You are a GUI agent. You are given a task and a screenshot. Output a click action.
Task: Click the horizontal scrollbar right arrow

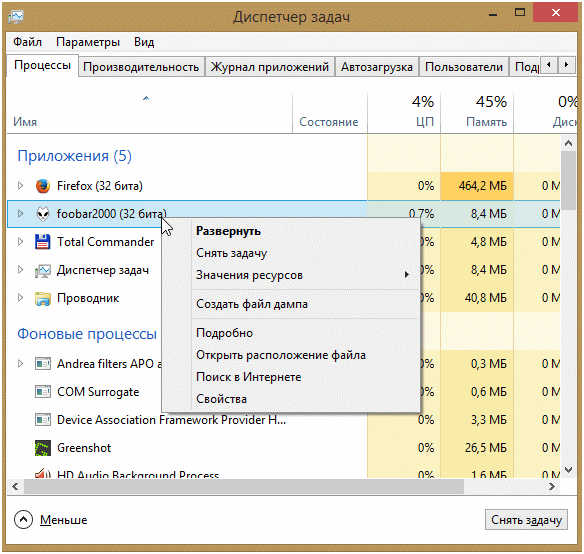552,486
